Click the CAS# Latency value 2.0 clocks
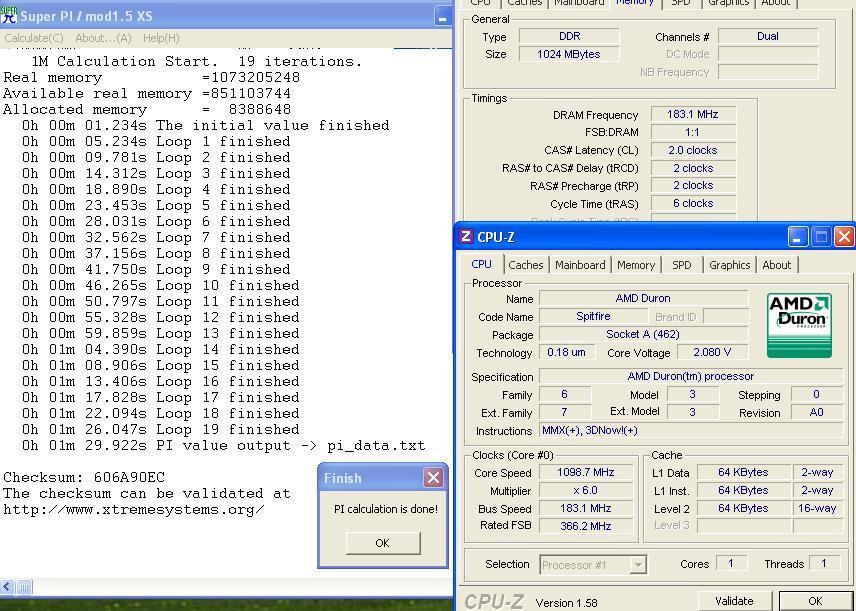The image size is (856, 611). [693, 150]
